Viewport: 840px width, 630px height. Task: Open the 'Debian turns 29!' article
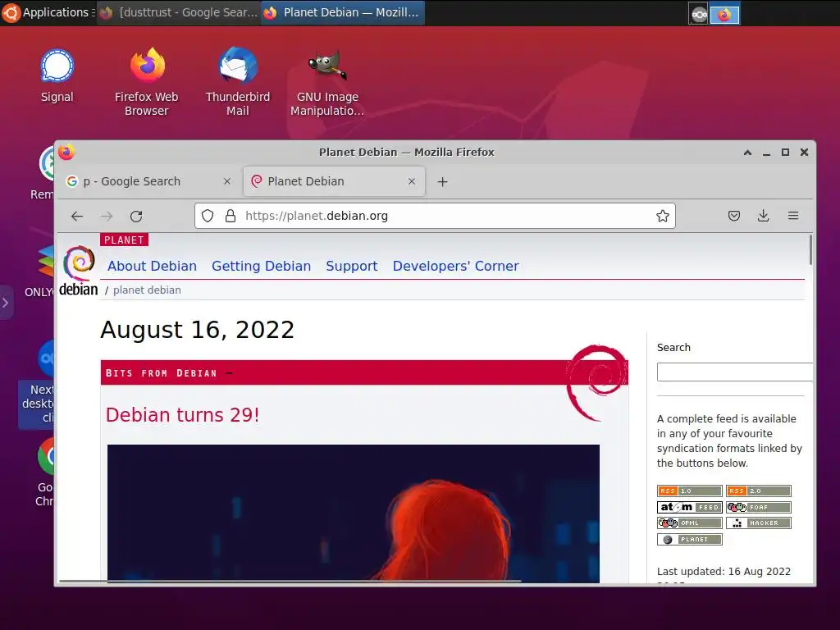tap(183, 415)
